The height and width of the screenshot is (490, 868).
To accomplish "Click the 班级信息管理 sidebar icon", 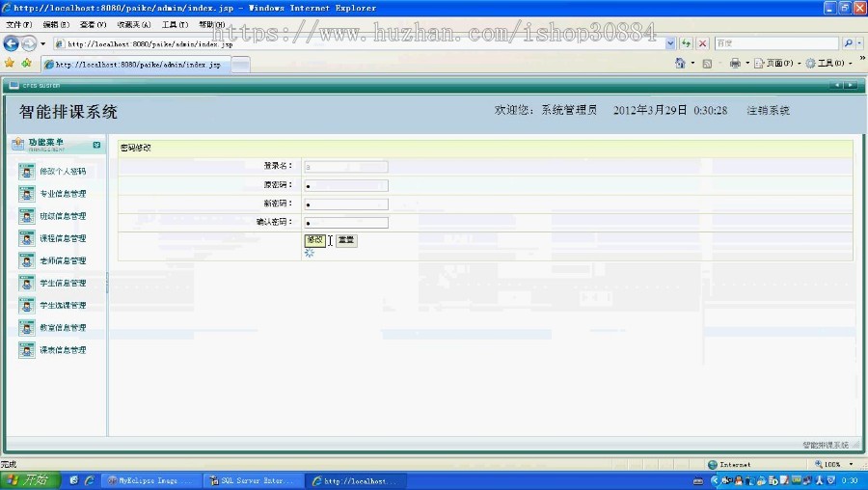I will coord(26,216).
